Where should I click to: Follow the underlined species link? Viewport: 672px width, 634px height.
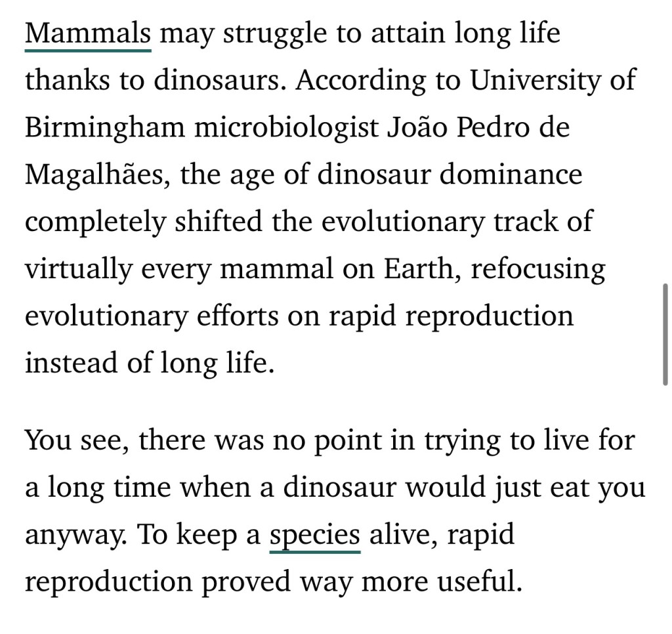click(314, 535)
